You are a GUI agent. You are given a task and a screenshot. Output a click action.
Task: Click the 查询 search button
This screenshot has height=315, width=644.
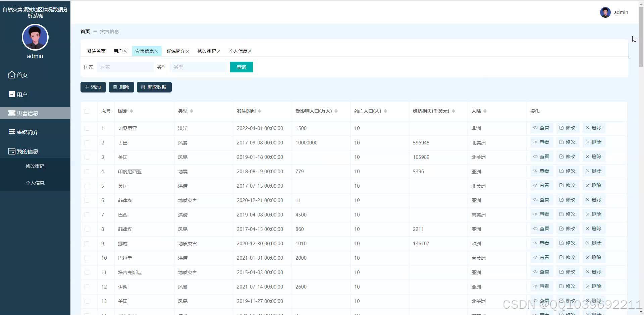(241, 67)
